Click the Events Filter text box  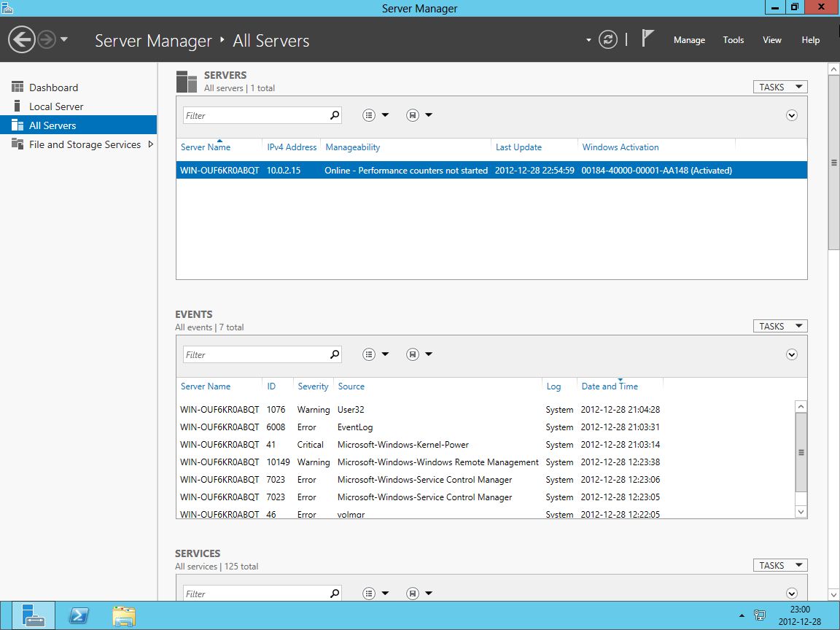click(255, 354)
